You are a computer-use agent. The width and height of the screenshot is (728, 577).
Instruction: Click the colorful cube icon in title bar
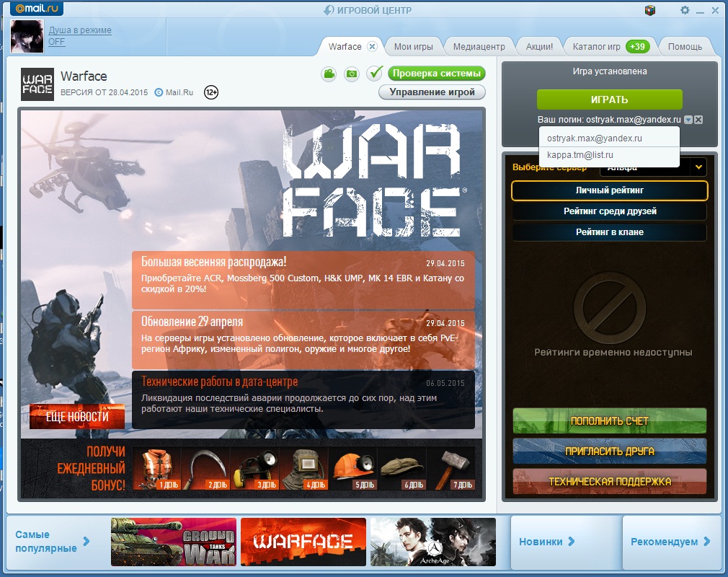[x=650, y=10]
